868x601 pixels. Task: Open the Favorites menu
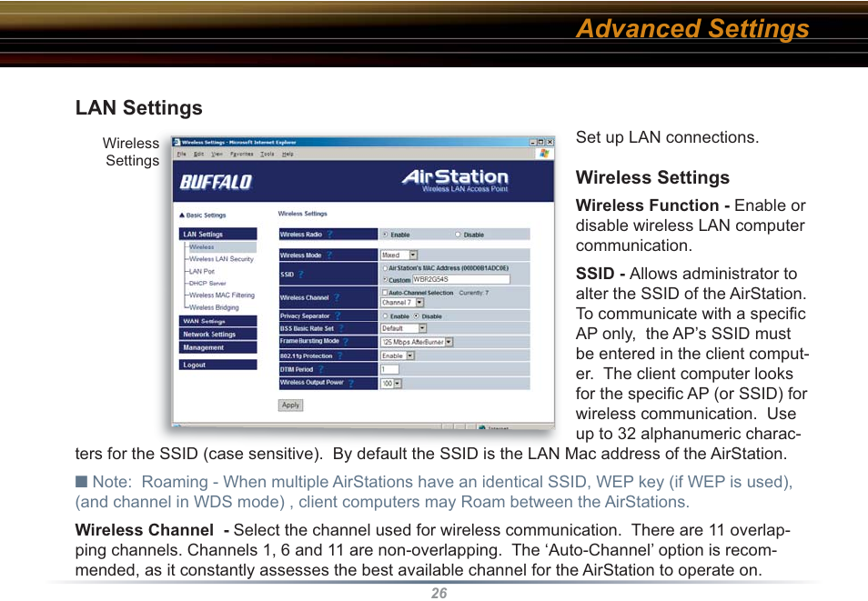pyautogui.click(x=242, y=154)
